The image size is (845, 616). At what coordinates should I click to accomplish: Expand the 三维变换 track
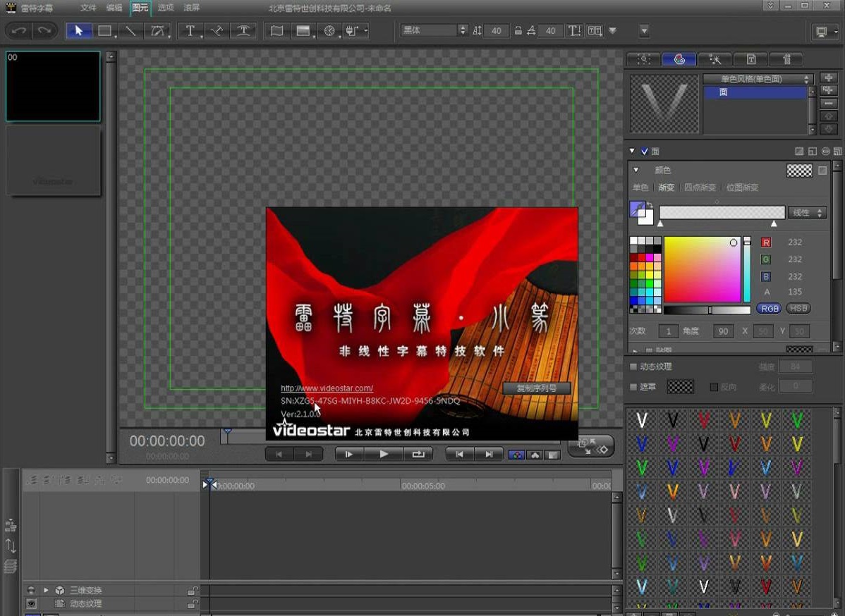46,590
